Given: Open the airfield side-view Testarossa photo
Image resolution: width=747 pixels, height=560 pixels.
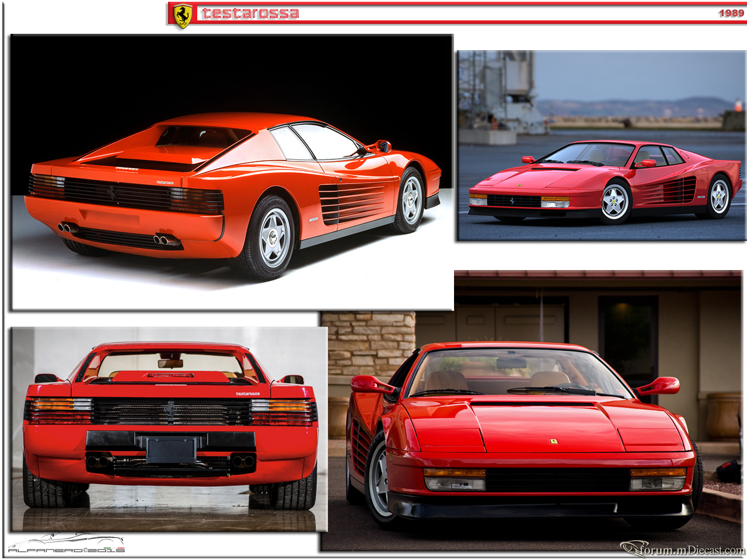Looking at the screenshot, I should pyautogui.click(x=601, y=145).
